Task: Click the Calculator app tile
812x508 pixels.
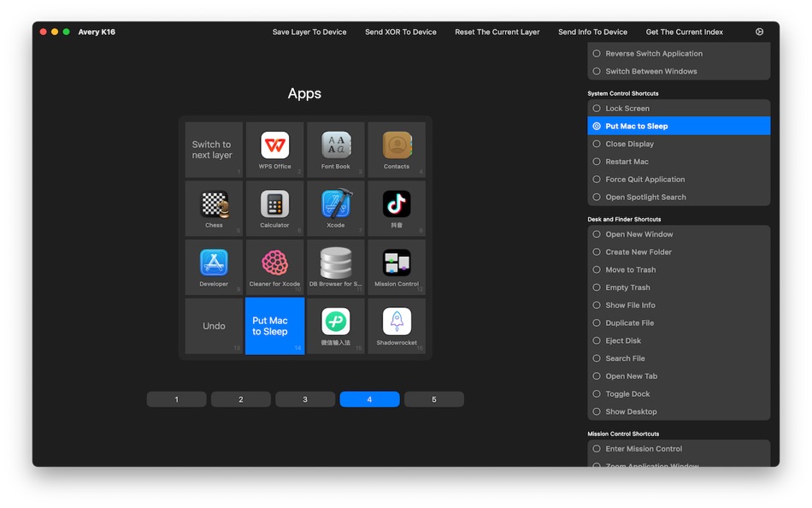Action: coord(274,209)
